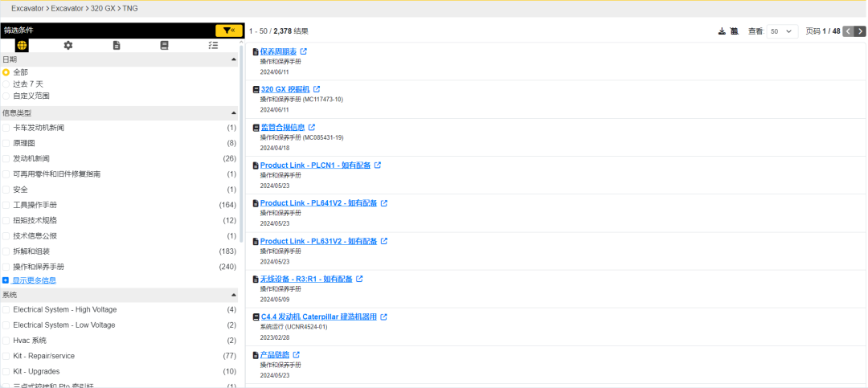Open the 无线设备 - R3:R1 - 如有配备 link
This screenshot has height=388, width=868.
click(x=306, y=279)
